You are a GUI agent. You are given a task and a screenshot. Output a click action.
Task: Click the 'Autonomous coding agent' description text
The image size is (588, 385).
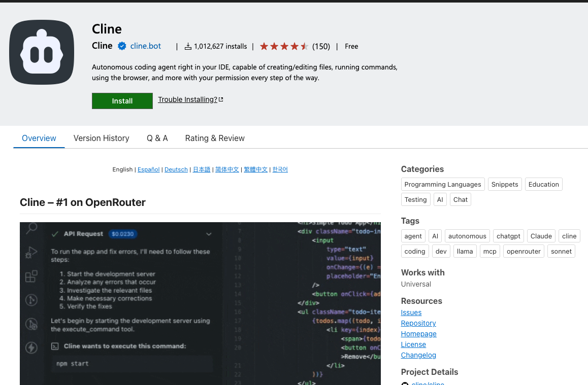pos(245,72)
